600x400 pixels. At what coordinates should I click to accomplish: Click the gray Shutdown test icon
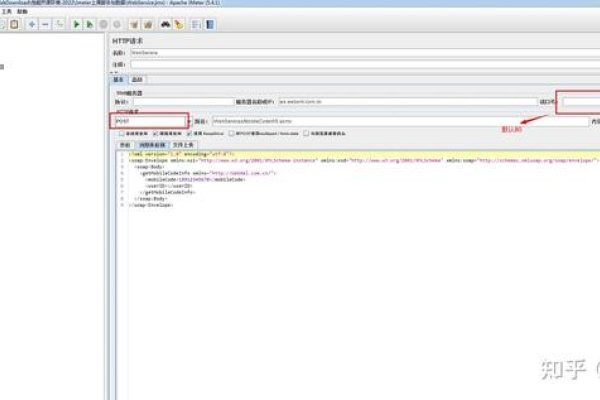click(x=117, y=24)
